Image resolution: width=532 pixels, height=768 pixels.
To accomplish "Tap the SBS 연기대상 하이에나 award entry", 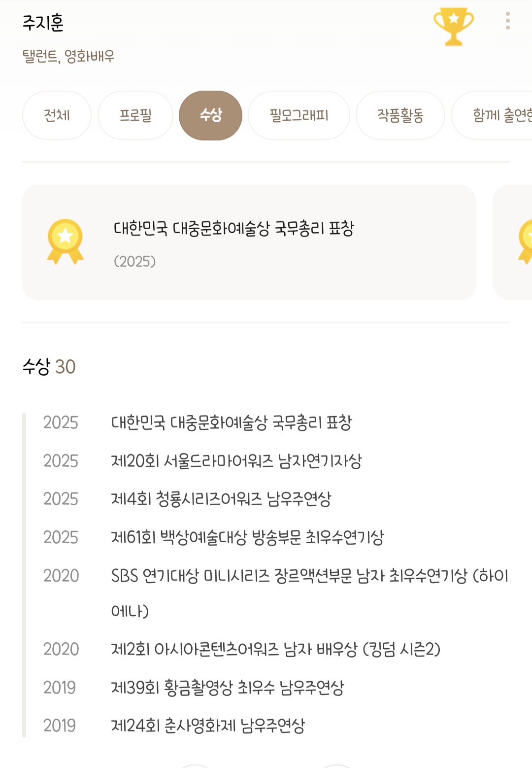I will pos(309,576).
